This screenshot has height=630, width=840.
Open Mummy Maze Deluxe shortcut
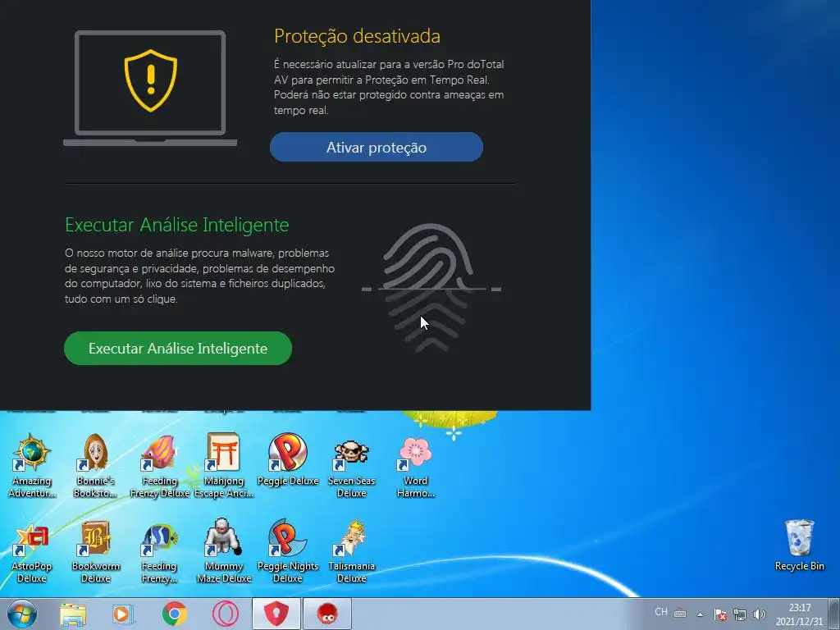(223, 552)
